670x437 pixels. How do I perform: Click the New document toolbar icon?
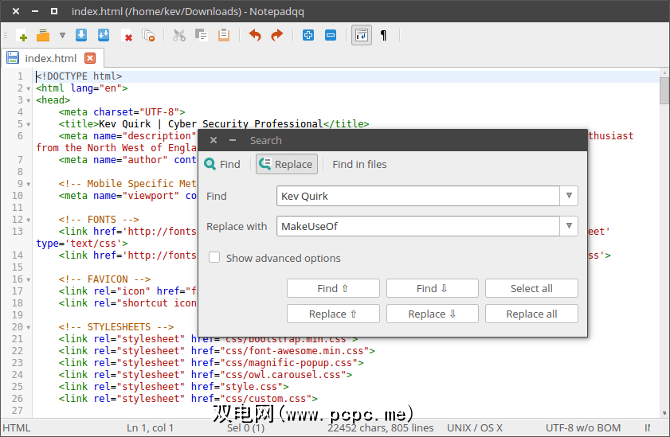[x=22, y=36]
